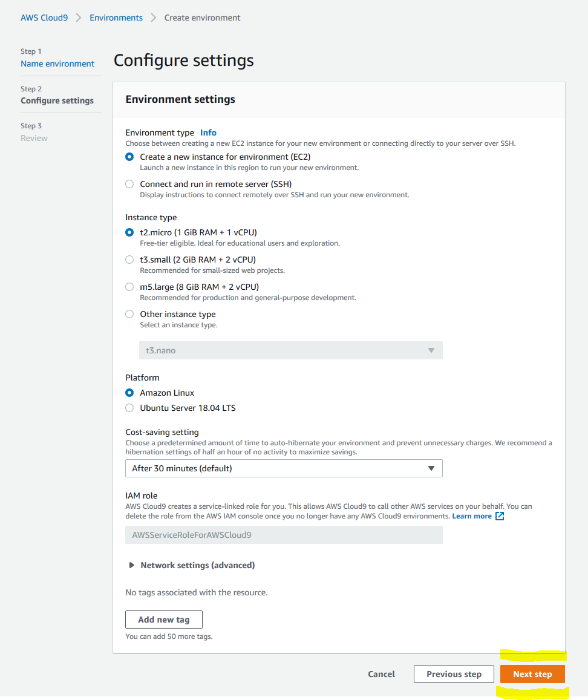Select Amazon Linux platform radio

pyautogui.click(x=129, y=393)
